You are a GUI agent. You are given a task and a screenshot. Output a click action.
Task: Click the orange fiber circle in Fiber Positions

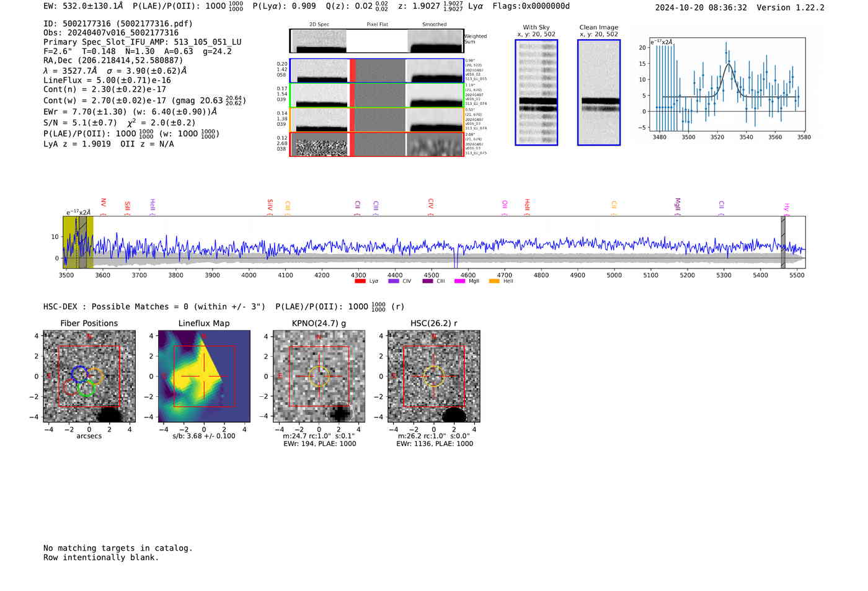coord(94,376)
